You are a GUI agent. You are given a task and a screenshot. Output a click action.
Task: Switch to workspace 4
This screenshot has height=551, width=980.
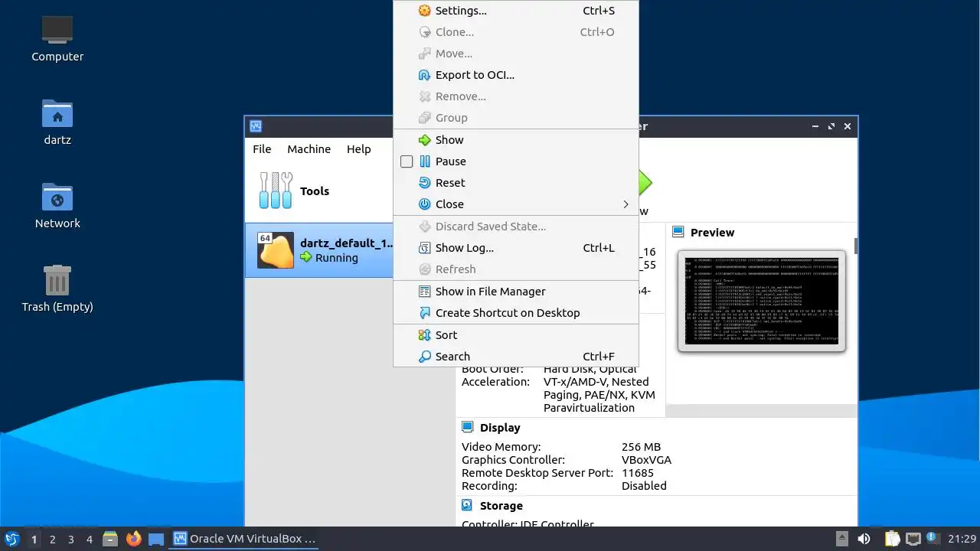click(89, 540)
